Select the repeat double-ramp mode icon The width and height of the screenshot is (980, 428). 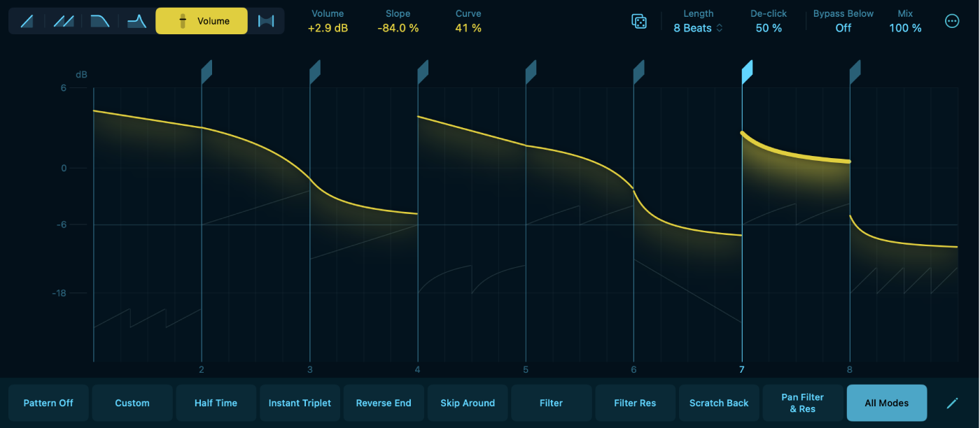pyautogui.click(x=64, y=21)
